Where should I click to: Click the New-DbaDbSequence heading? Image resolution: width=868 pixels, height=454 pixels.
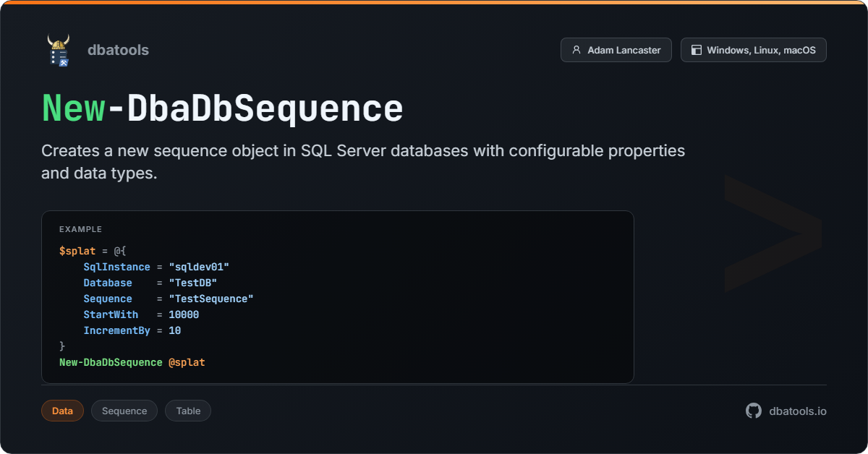(x=222, y=108)
